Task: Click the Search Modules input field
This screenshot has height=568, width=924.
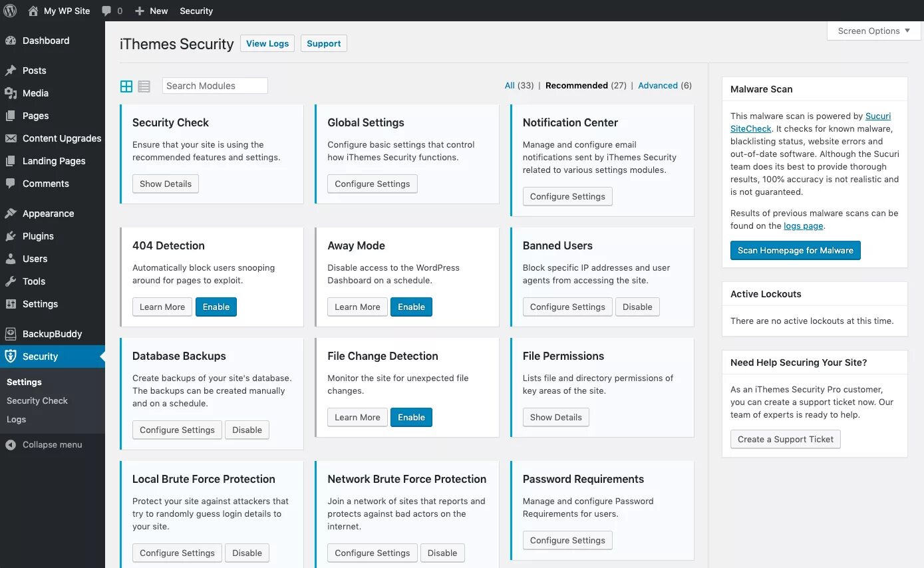Action: (215, 86)
